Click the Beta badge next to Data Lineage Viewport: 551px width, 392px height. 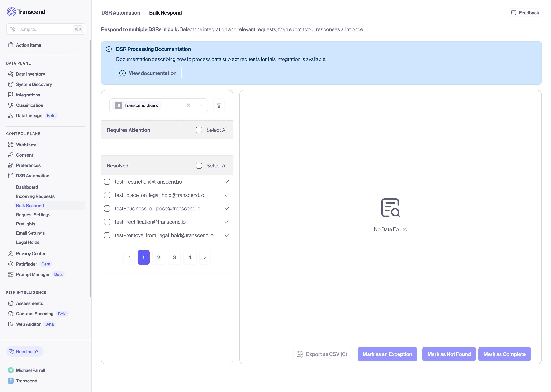(51, 116)
